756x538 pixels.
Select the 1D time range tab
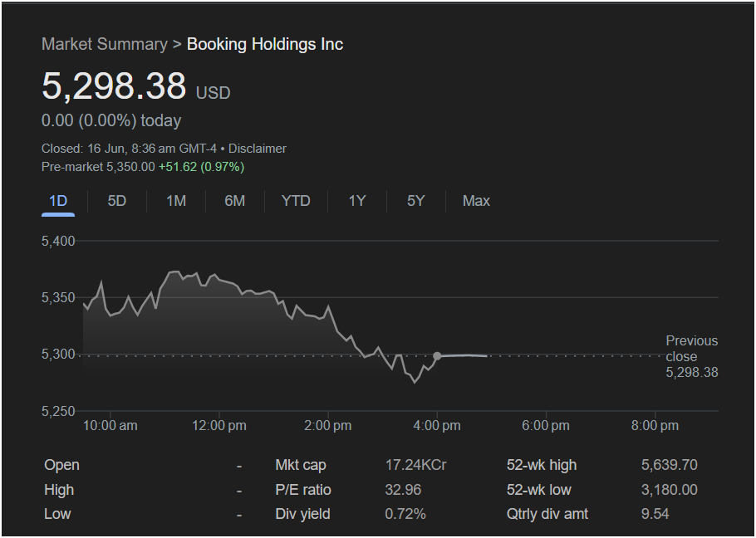(58, 201)
